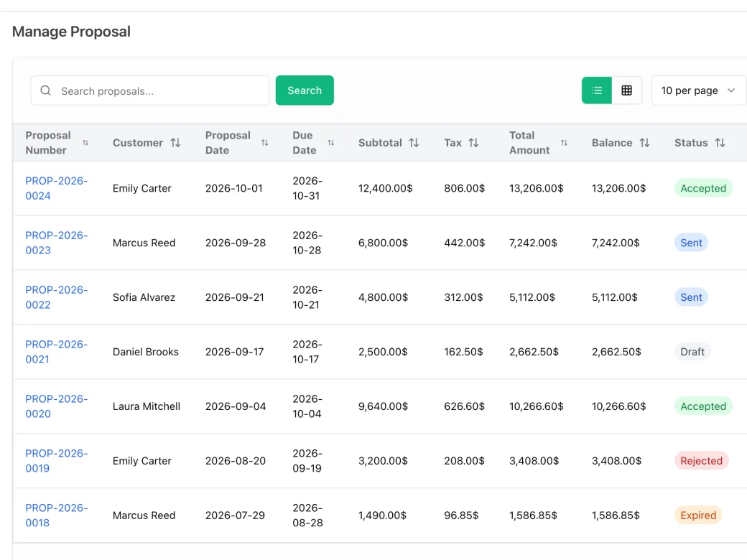Open proposal PROP-2026-0023
747x560 pixels.
coord(57,243)
